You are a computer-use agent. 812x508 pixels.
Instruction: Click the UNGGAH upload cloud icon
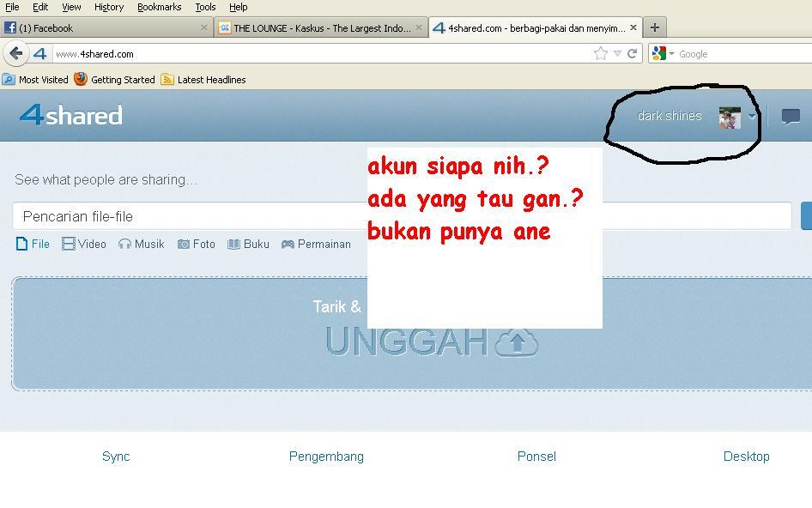click(517, 342)
